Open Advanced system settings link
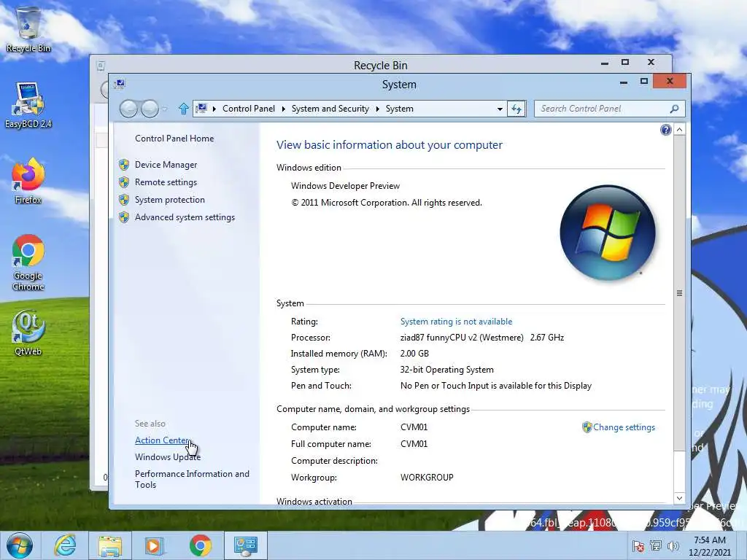 (185, 217)
